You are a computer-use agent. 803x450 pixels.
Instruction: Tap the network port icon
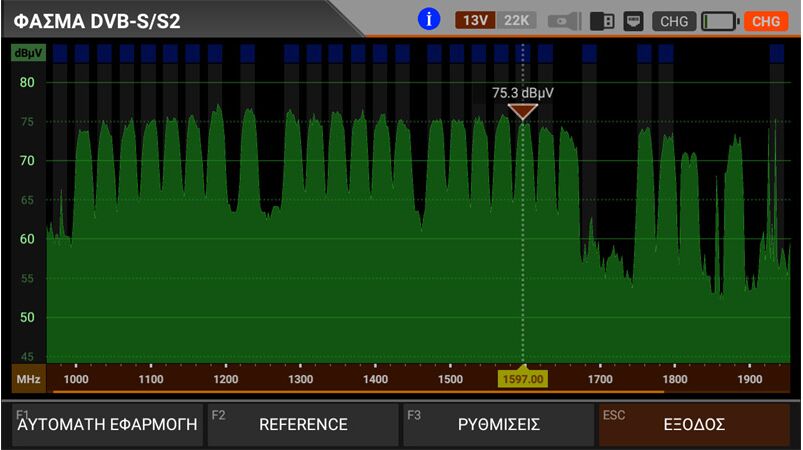(633, 22)
